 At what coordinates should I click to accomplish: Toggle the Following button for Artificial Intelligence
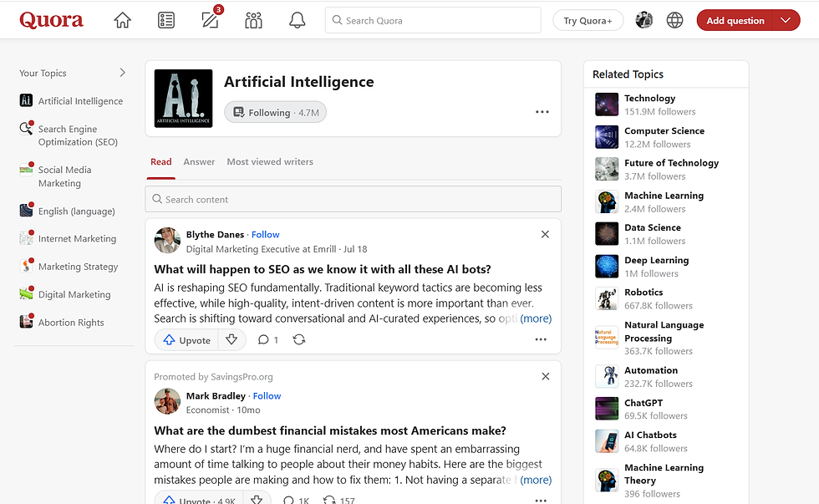[x=275, y=112]
